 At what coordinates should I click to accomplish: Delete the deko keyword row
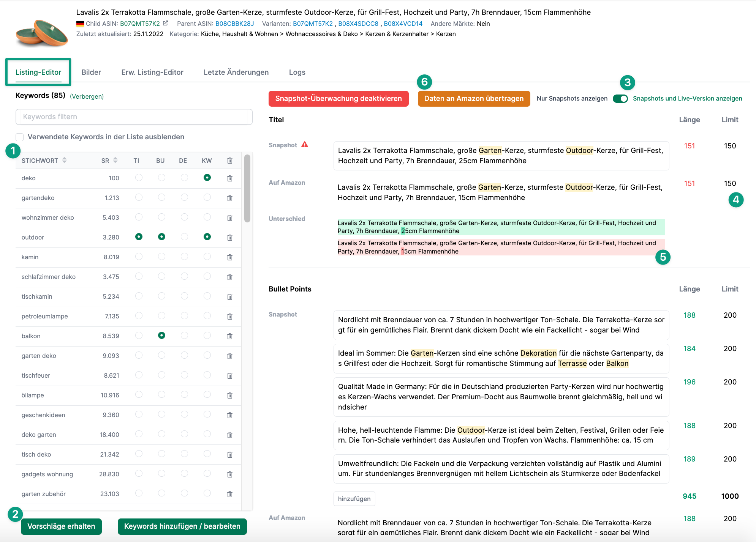pyautogui.click(x=230, y=178)
